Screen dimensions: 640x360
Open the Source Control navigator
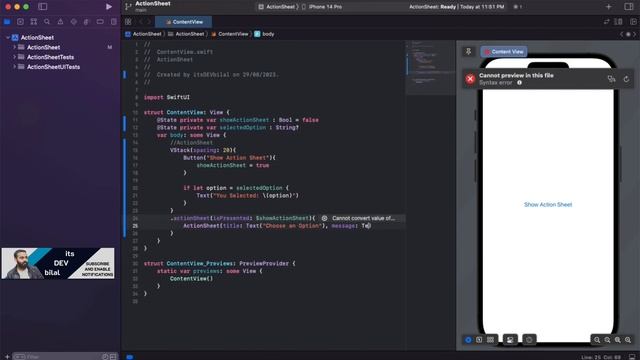click(20, 22)
